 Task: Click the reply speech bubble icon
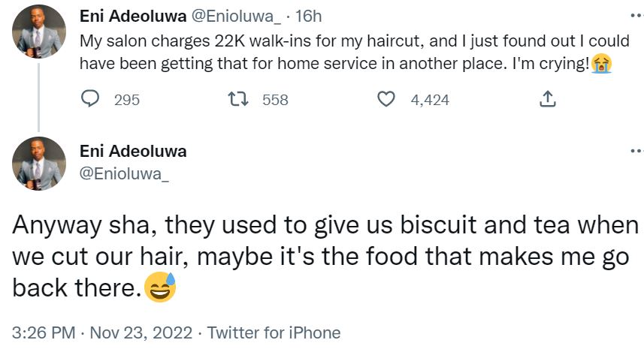(x=91, y=99)
